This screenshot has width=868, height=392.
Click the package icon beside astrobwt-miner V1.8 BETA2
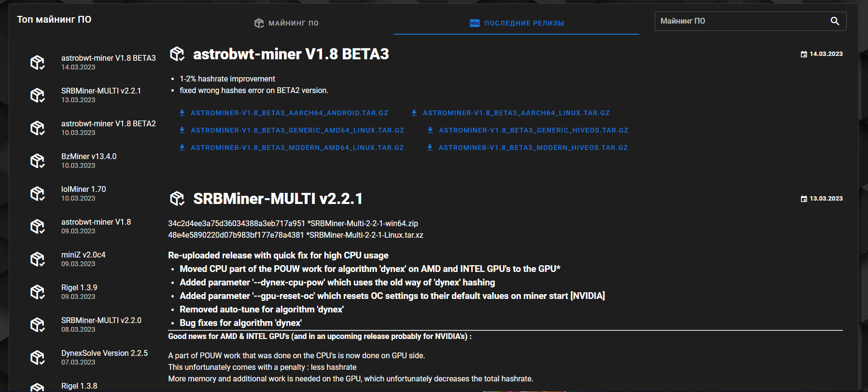(38, 128)
